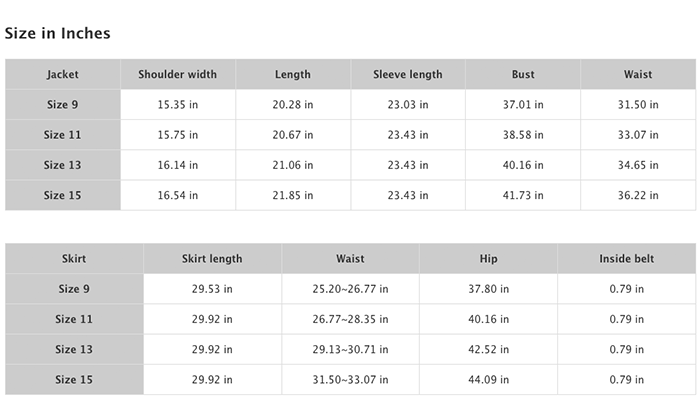Click the 42.52 in hip cell
This screenshot has width=700, height=400.
click(x=488, y=349)
